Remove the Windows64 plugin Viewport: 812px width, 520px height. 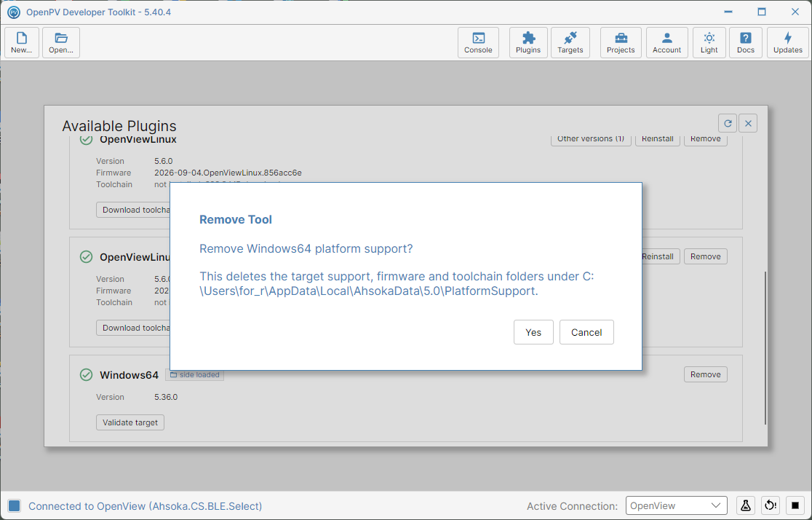(x=705, y=374)
